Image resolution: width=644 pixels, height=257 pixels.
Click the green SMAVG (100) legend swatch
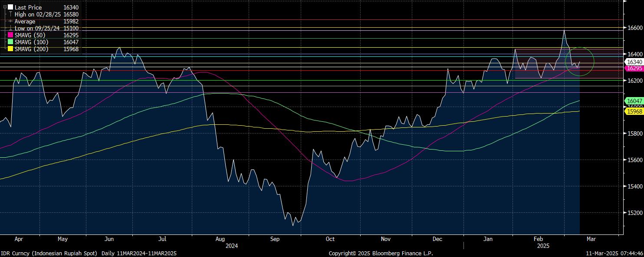pos(10,42)
